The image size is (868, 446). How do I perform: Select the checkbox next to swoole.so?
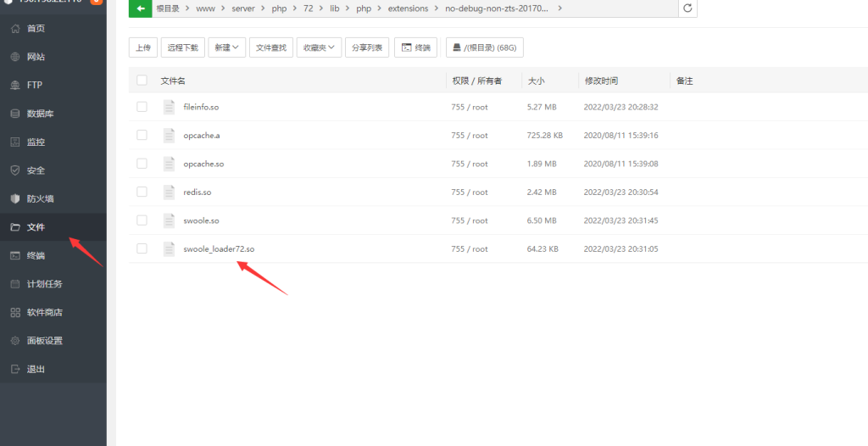(x=142, y=220)
